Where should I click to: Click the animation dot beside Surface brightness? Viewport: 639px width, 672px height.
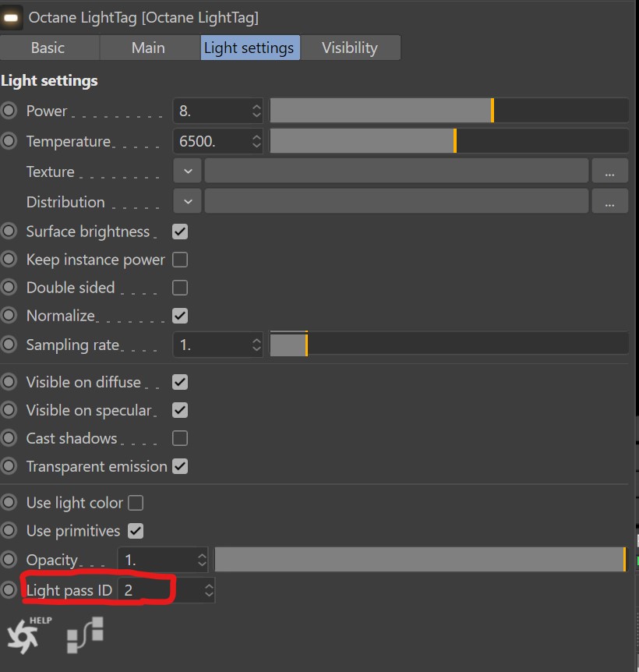[9, 232]
